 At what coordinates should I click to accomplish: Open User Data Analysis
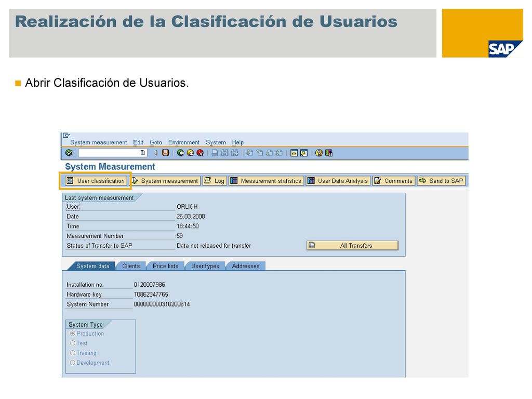click(338, 181)
